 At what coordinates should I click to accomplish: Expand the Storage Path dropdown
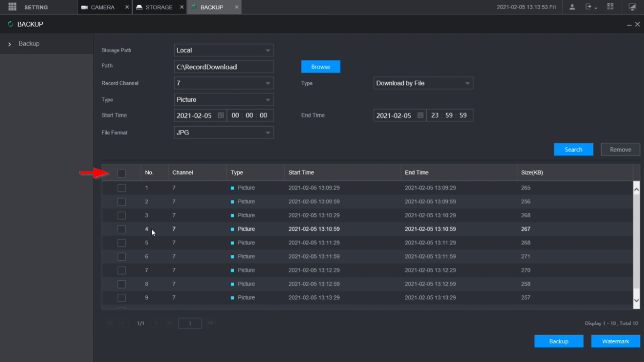(x=224, y=50)
